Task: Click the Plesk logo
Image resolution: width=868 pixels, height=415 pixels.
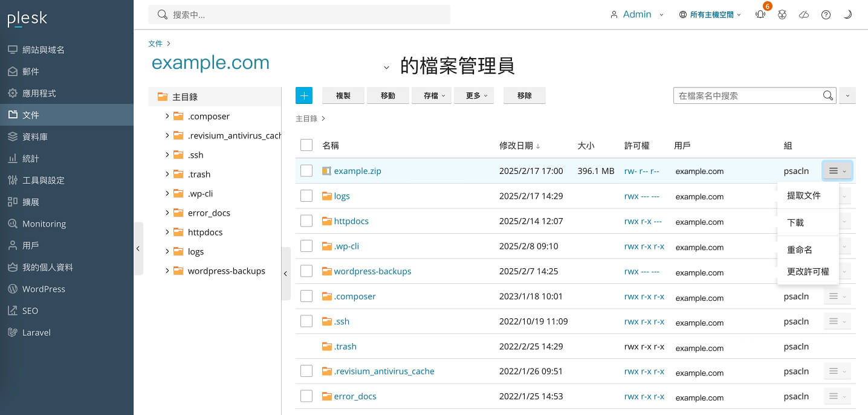Action: [27, 19]
